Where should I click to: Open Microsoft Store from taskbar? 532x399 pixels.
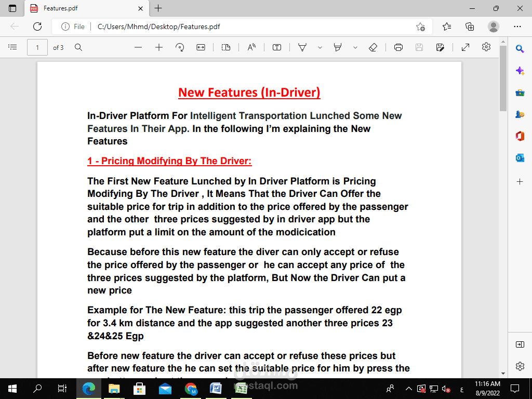[x=139, y=389]
